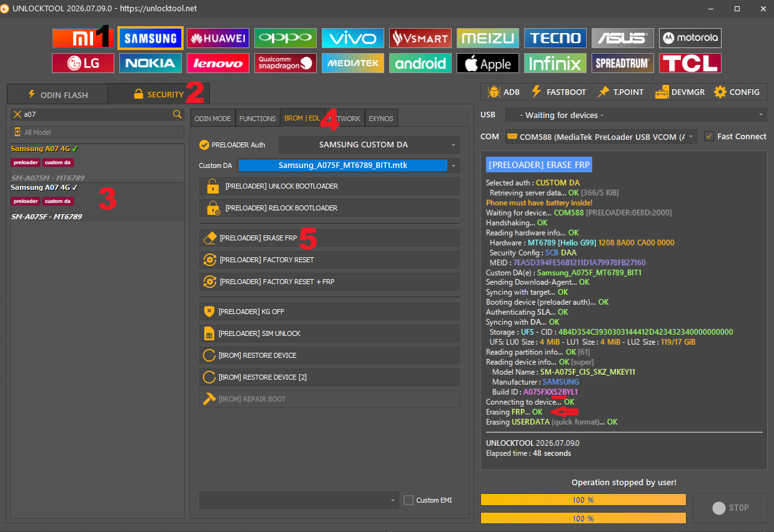The image size is (774, 532).
Task: Expand the empty dropdown beside Custom EMI
Action: tap(299, 500)
